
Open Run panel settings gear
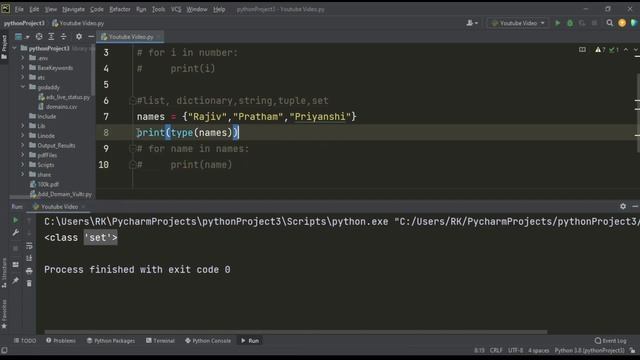point(623,207)
